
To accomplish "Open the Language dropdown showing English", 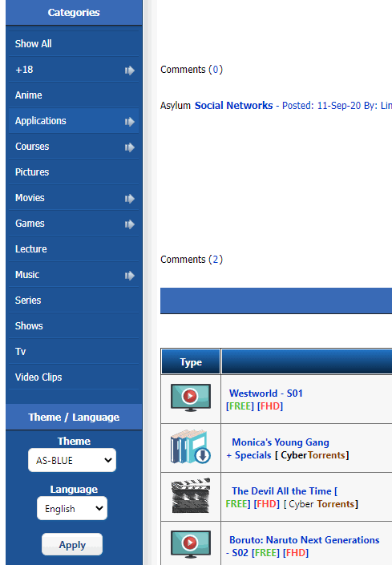I will coord(72,508).
